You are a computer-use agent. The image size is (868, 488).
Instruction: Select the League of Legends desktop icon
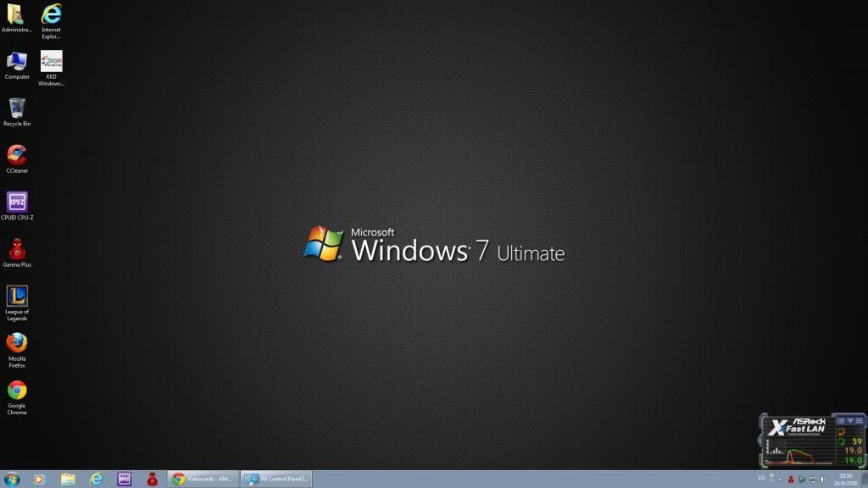click(17, 303)
